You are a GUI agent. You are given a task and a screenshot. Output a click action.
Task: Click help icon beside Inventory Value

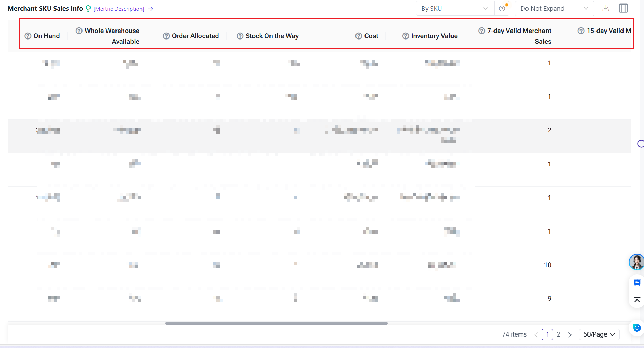tap(406, 36)
